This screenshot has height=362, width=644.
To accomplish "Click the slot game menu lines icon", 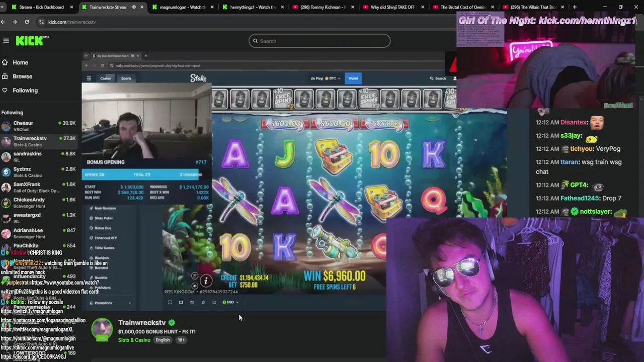I will click(x=195, y=276).
